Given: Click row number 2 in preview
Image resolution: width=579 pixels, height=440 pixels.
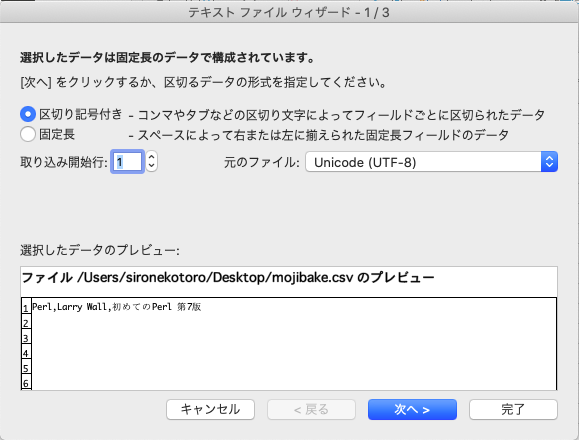Looking at the screenshot, I should (x=26, y=323).
